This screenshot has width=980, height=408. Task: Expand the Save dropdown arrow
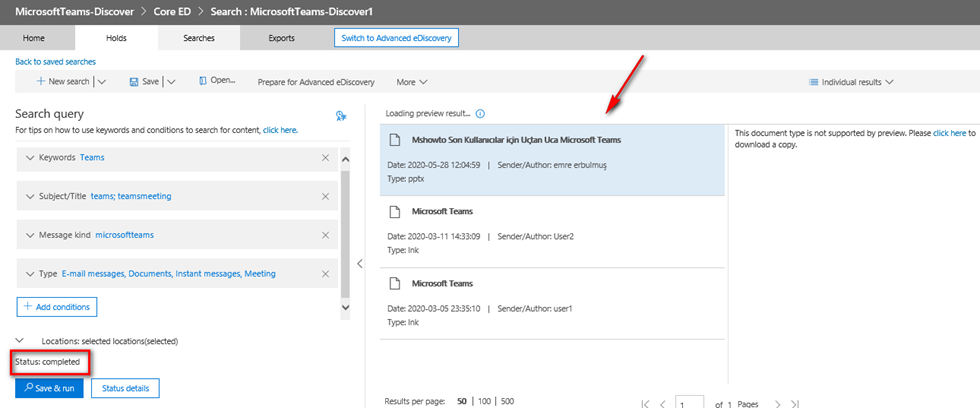point(171,82)
